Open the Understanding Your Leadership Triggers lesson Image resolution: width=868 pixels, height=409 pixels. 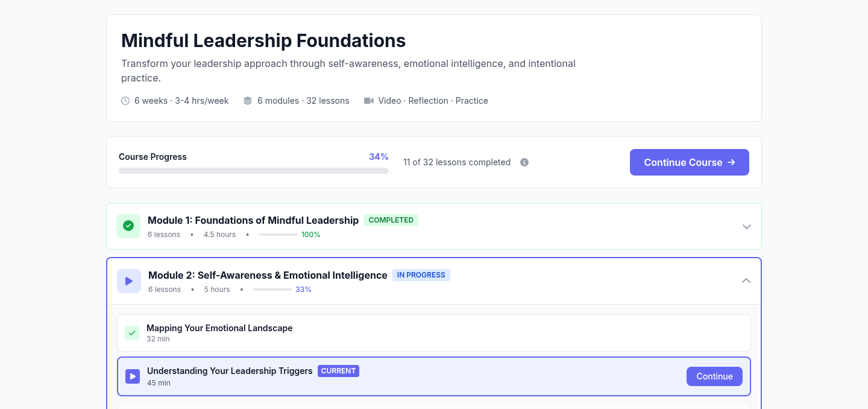tap(230, 371)
